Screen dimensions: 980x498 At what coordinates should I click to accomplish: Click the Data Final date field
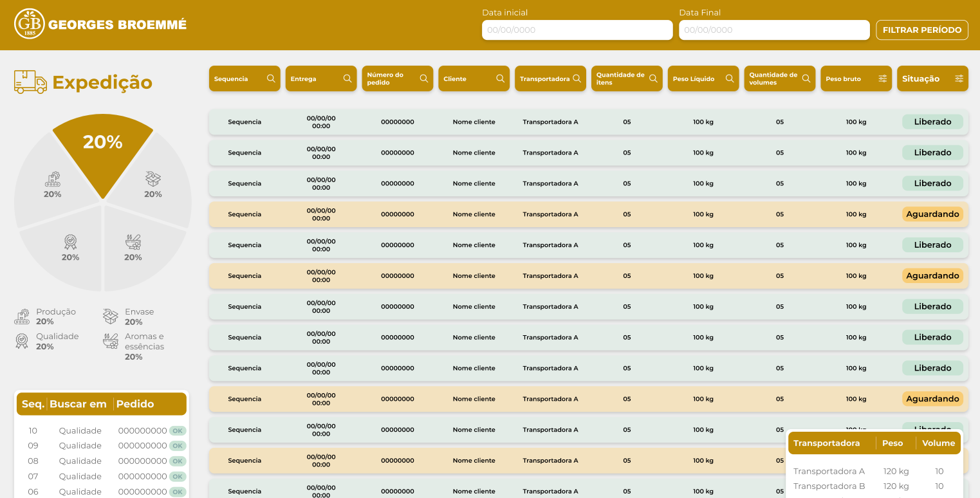773,30
